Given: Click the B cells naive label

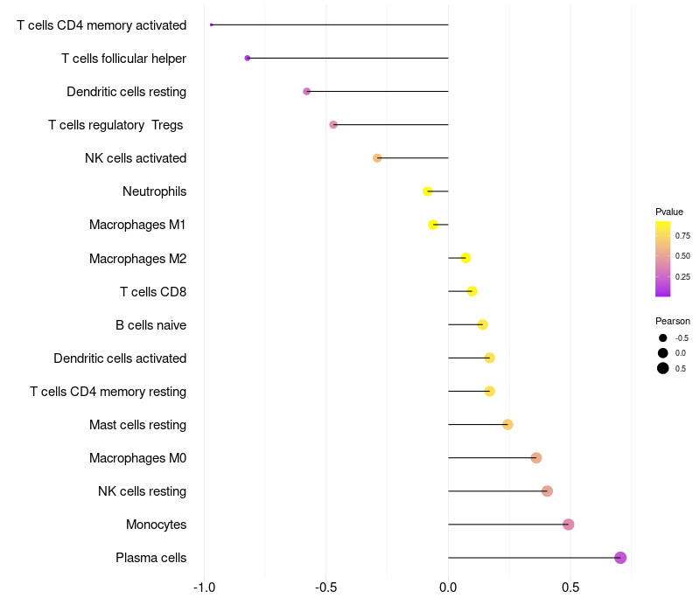Looking at the screenshot, I should click(x=150, y=325).
